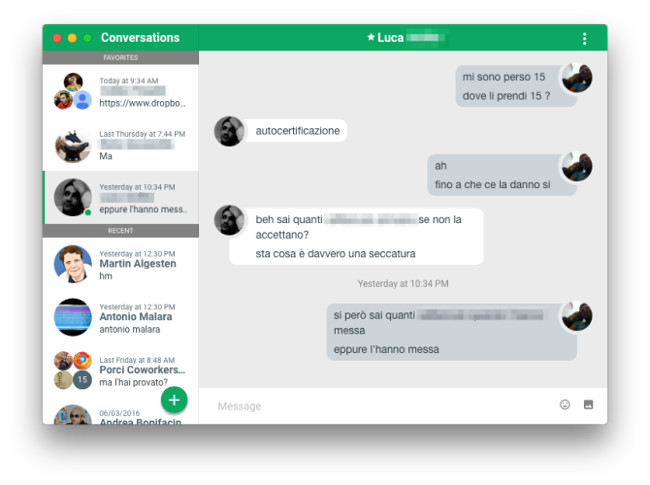Select the conversation ending 'eppure l'hanno mess'
The width and height of the screenshot is (650, 485).
pos(121,198)
